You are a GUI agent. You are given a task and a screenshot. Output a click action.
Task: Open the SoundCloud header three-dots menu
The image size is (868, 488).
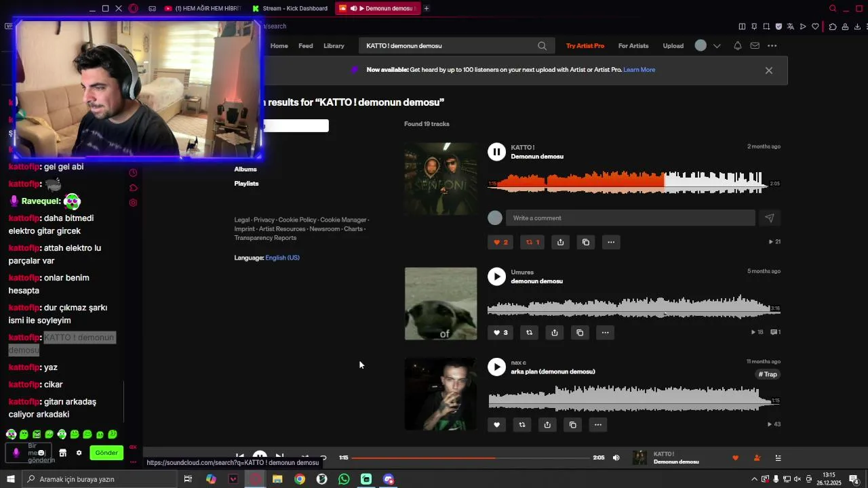(x=772, y=46)
